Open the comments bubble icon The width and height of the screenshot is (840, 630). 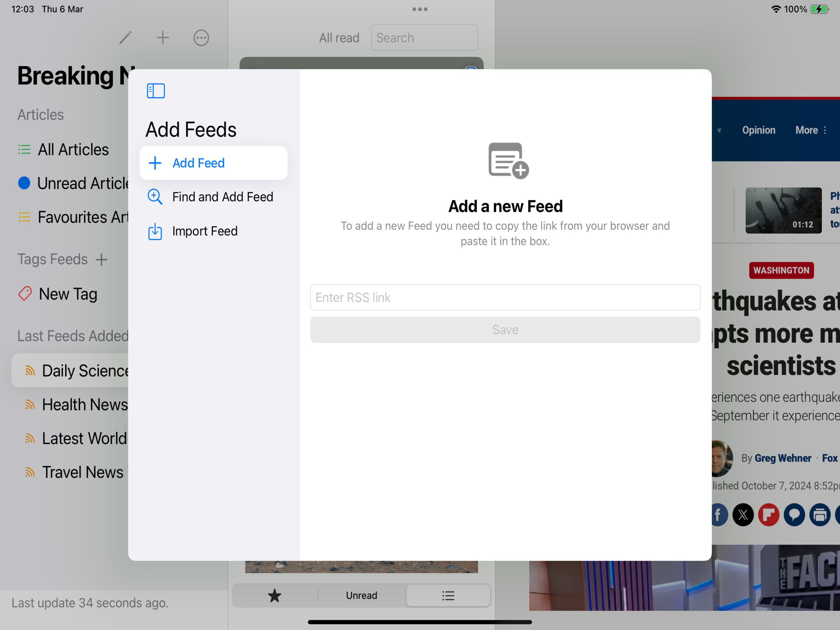[x=795, y=515]
